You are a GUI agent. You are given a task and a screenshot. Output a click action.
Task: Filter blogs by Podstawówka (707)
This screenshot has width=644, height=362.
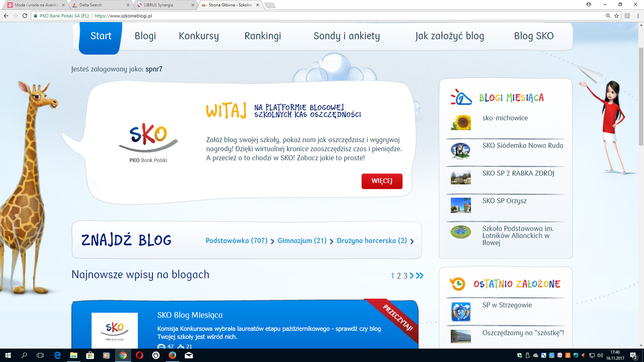[x=237, y=241]
